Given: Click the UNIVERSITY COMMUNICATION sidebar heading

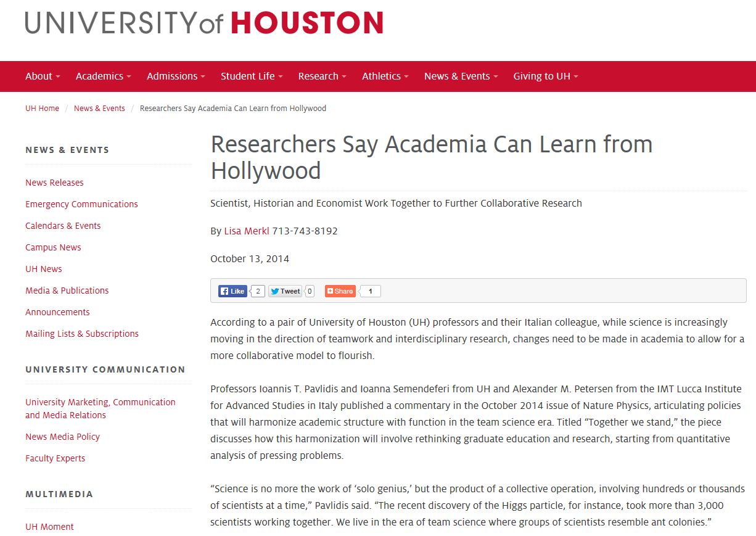Looking at the screenshot, I should (105, 369).
